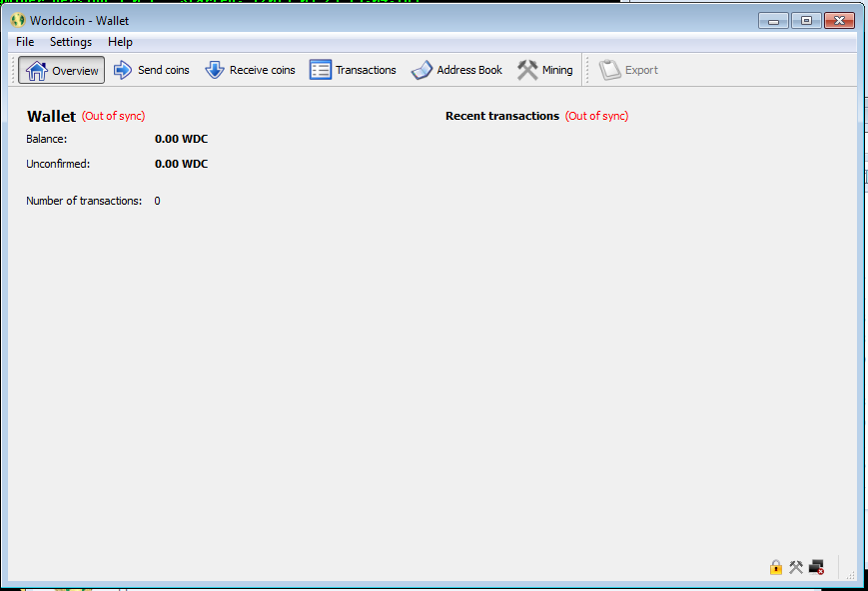Click the crossed-hammers mining status icon
This screenshot has height=591, width=868.
[x=796, y=567]
